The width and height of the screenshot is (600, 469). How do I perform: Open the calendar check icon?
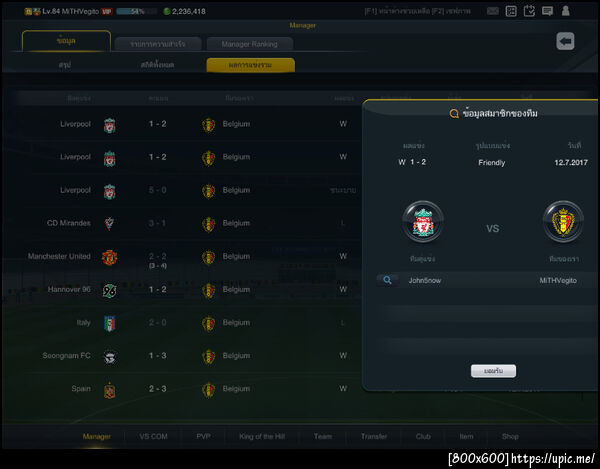coord(529,11)
